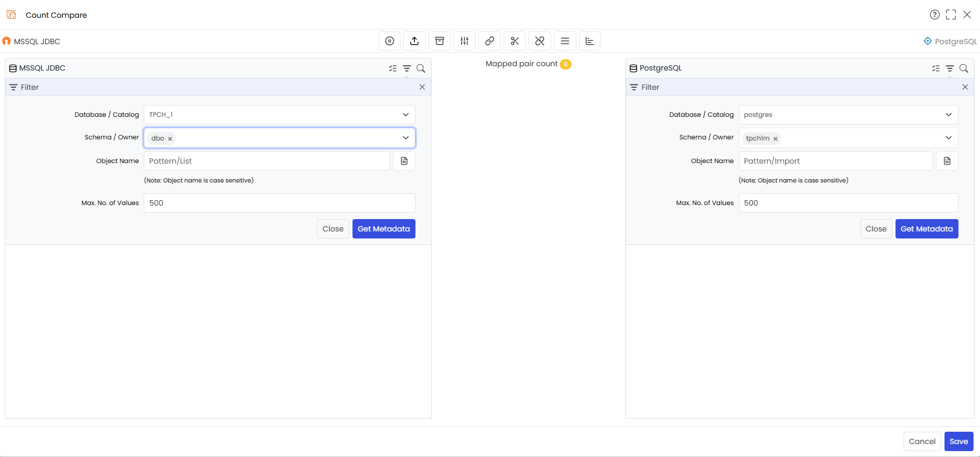This screenshot has height=457, width=980.
Task: Click the link (map pairs) toolbar icon
Action: 490,41
